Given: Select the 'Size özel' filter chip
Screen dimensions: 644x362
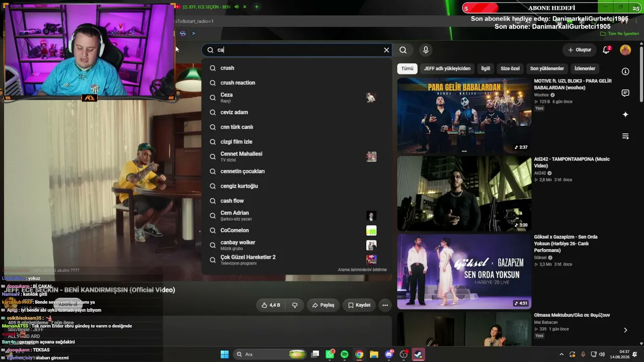Looking at the screenshot, I should [510, 68].
